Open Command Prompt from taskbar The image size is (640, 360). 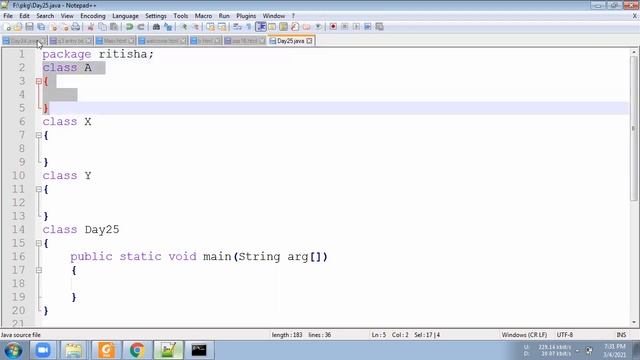pyautogui.click(x=199, y=350)
